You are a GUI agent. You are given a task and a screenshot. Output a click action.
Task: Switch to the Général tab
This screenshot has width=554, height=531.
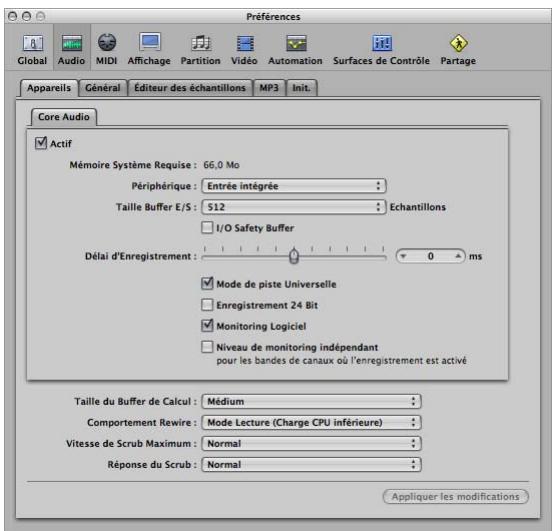click(103, 88)
